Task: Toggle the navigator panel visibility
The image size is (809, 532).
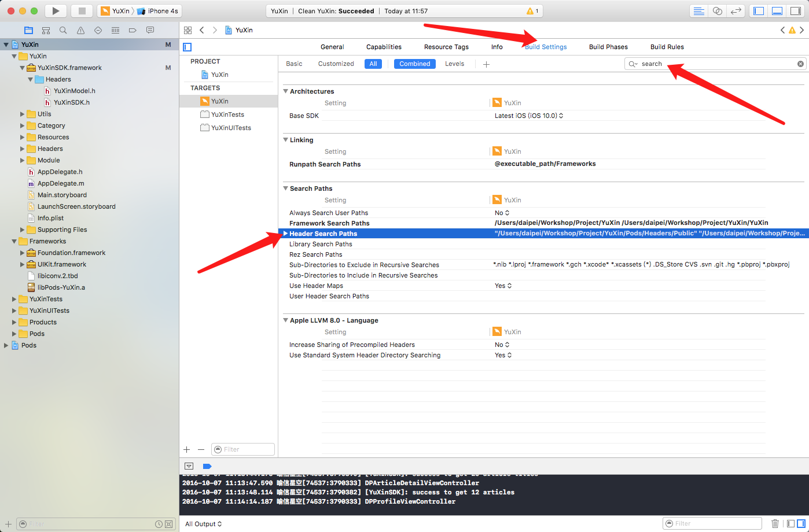Action: [759, 11]
